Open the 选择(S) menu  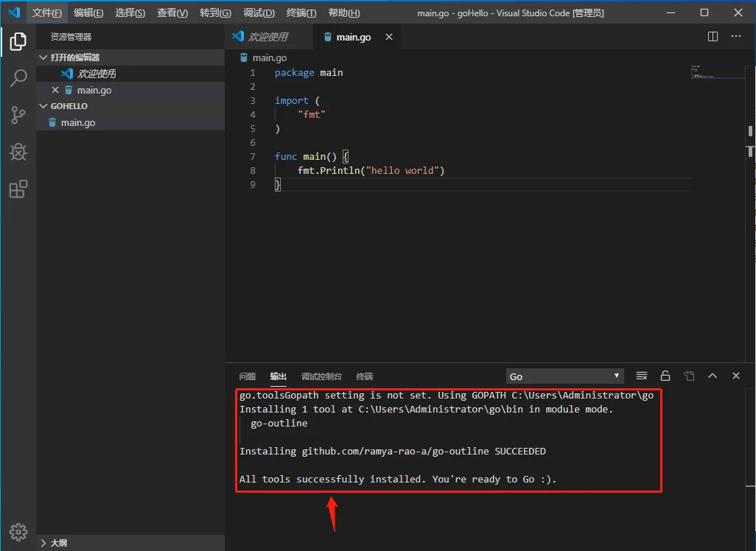coord(130,13)
